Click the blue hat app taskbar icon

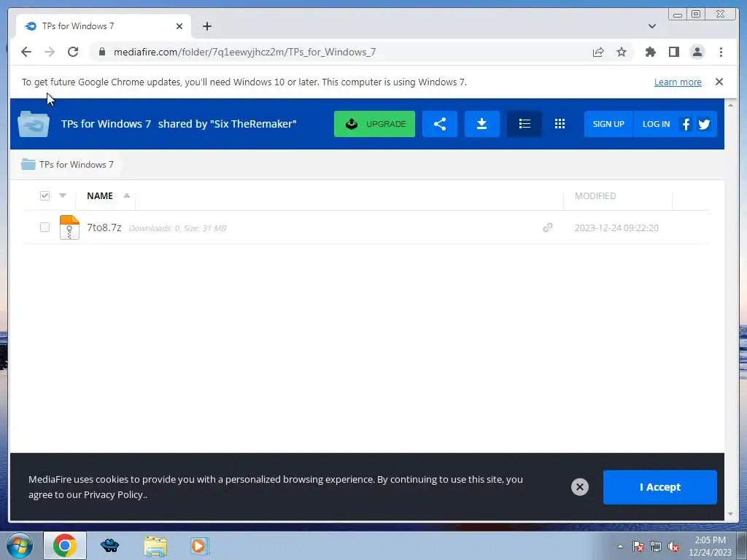tap(110, 546)
